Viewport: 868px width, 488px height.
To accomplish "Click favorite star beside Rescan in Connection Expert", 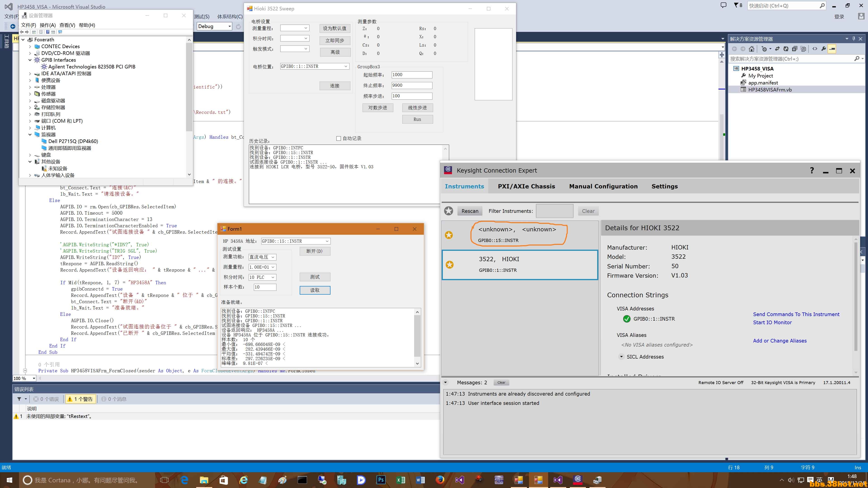I will (448, 211).
